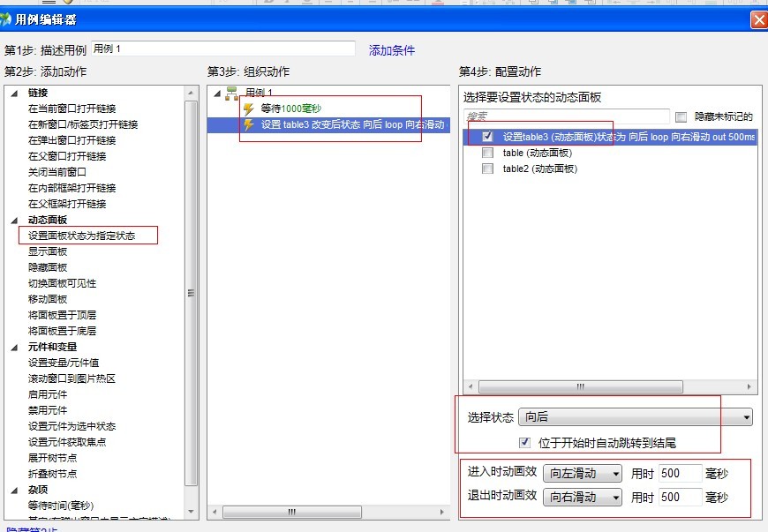Click the panel list scroll-right arrow

click(749, 387)
